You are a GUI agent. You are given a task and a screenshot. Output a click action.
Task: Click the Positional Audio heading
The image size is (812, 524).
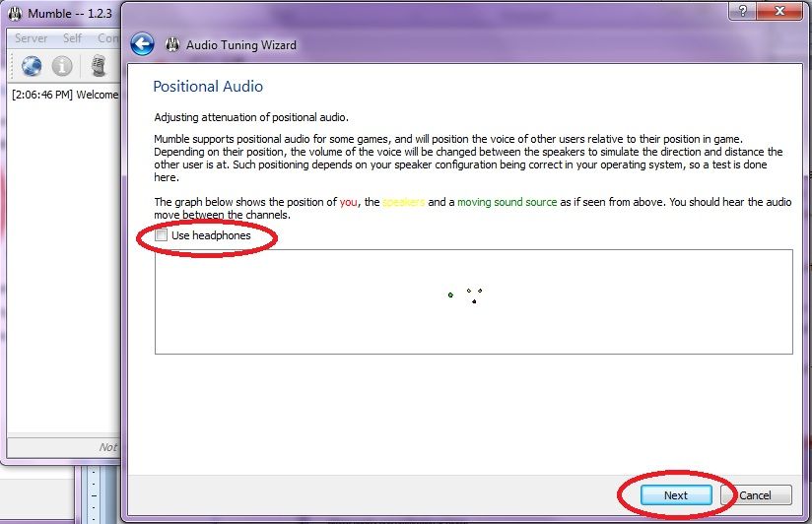pos(208,87)
